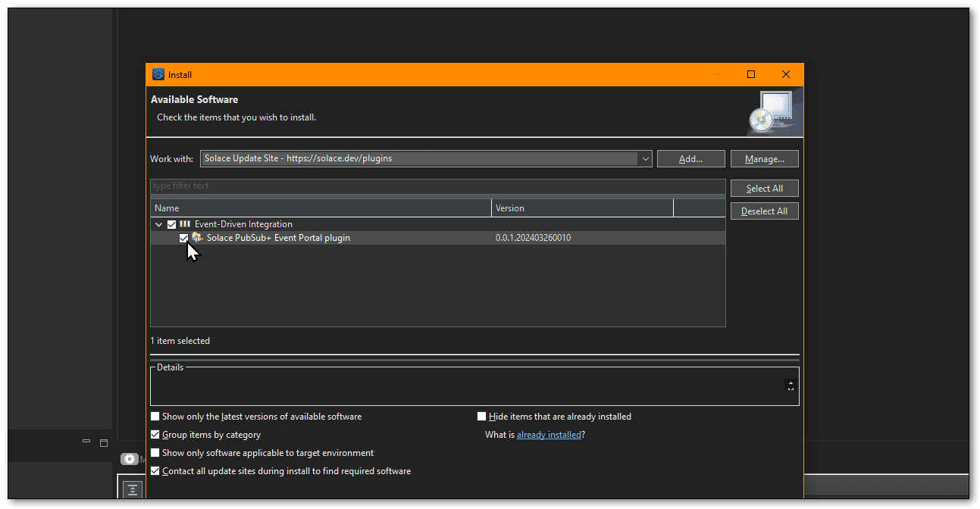Image resolution: width=980 pixels, height=509 pixels.
Task: Open the Work with site dropdown
Action: coord(645,159)
